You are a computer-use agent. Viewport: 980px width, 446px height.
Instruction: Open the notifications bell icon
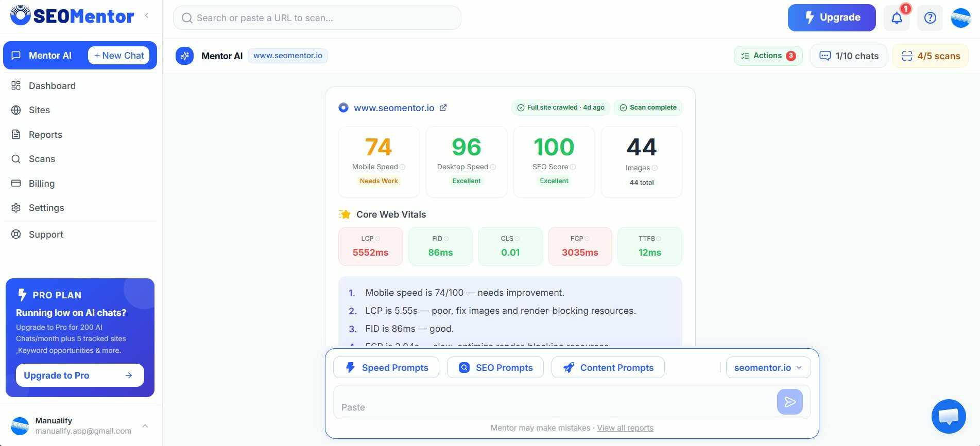pyautogui.click(x=897, y=18)
